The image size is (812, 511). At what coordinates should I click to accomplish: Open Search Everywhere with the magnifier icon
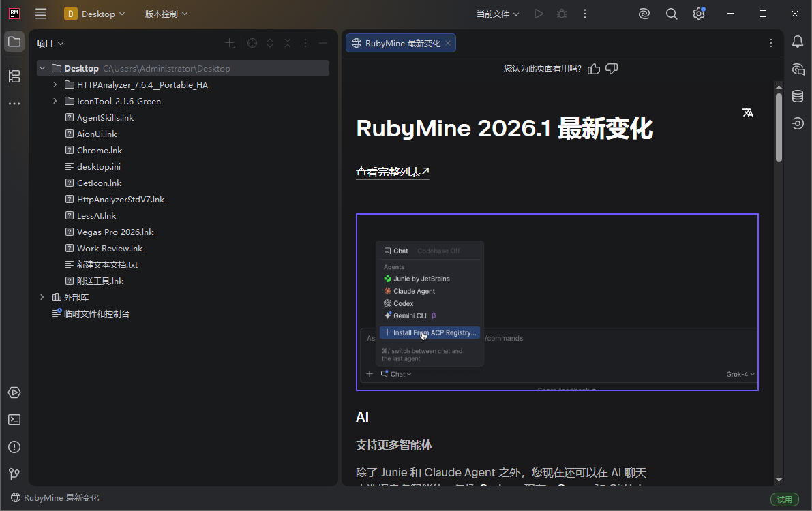(x=671, y=13)
